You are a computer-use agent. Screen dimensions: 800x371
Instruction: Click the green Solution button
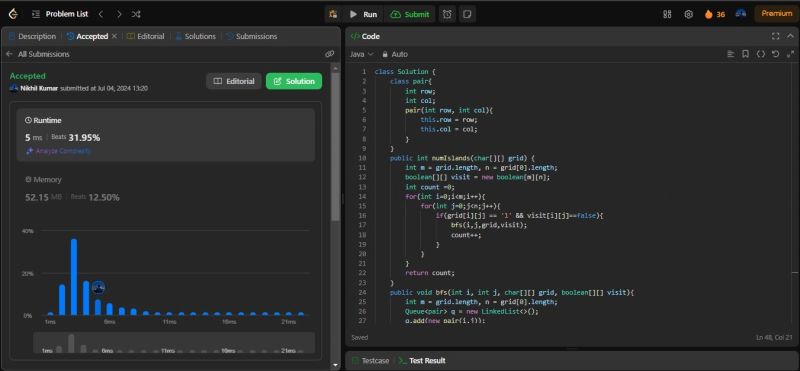click(x=294, y=81)
